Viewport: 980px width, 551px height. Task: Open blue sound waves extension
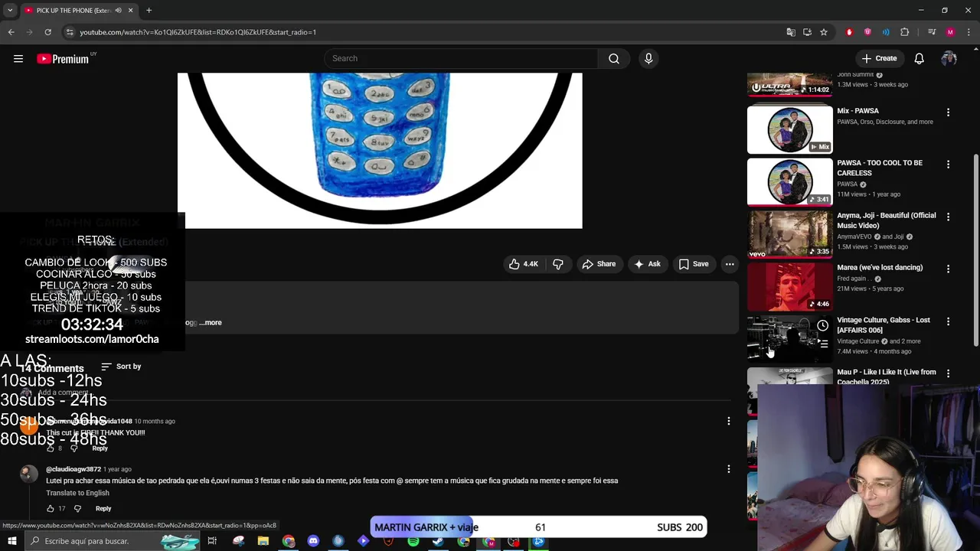[x=886, y=32]
